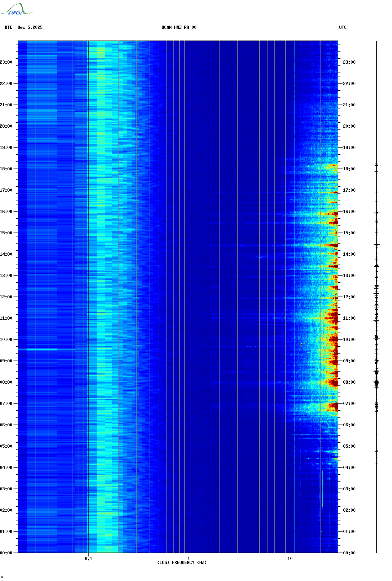This screenshot has width=392, height=581.
Task: Click the seismogram trace burst near 08:00
Action: tap(376, 383)
